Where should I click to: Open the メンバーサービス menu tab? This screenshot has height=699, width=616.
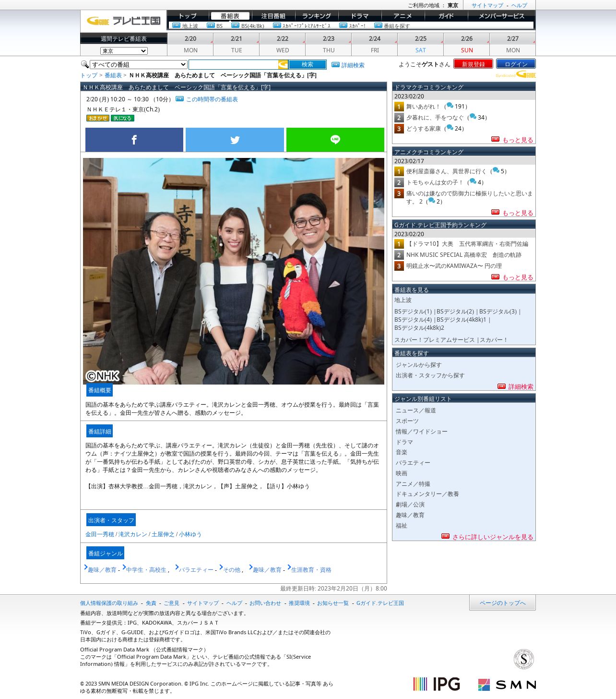(501, 16)
